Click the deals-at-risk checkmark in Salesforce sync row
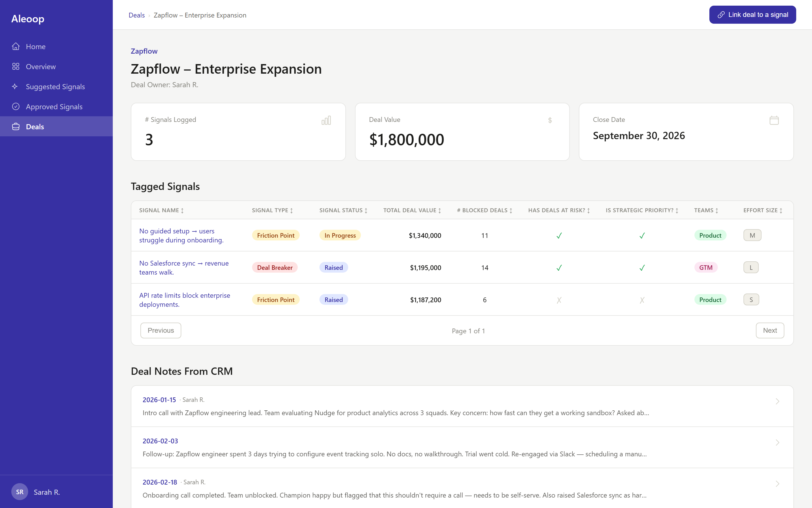This screenshot has width=812, height=508. coord(559,268)
